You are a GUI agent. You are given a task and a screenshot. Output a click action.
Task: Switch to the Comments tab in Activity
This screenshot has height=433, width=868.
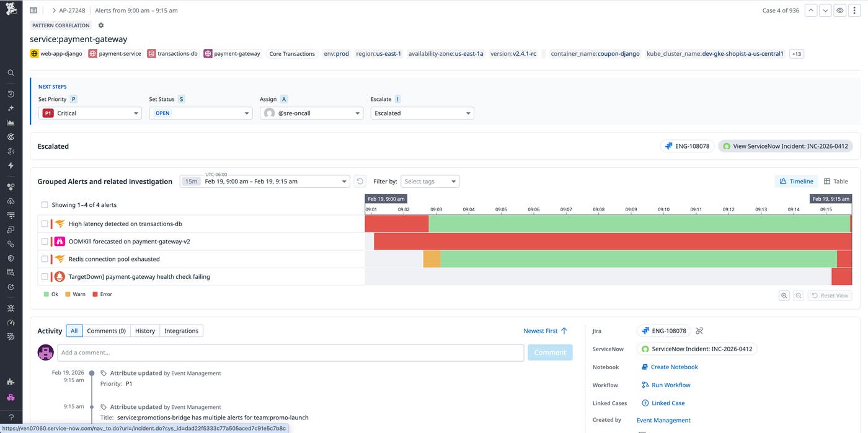tap(106, 330)
